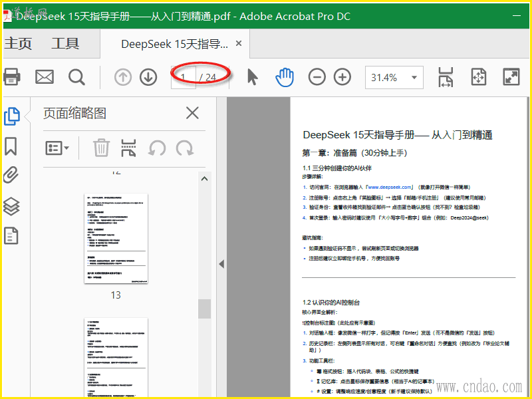Click the thumbnail scrollbar up arrow
The width and height of the screenshot is (532, 399).
(204, 179)
